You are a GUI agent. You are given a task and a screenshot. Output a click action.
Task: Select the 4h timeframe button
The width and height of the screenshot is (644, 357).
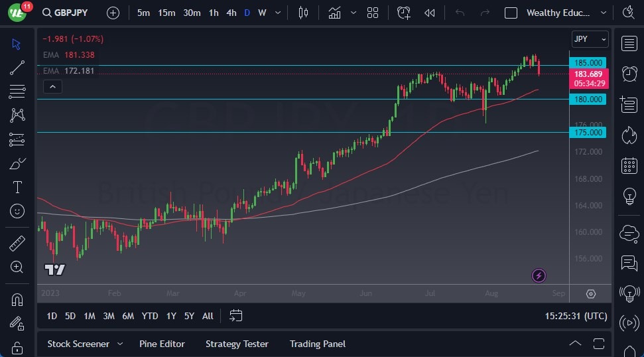pos(231,13)
